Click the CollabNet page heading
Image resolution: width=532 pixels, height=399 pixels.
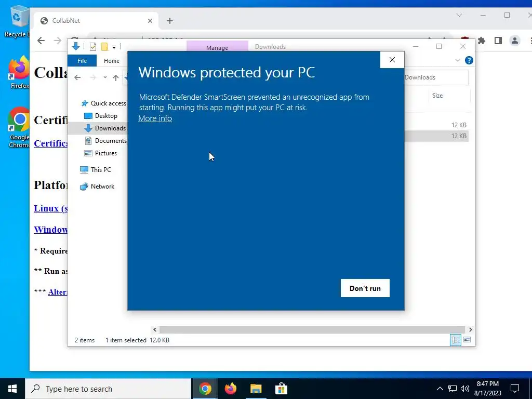(51, 72)
